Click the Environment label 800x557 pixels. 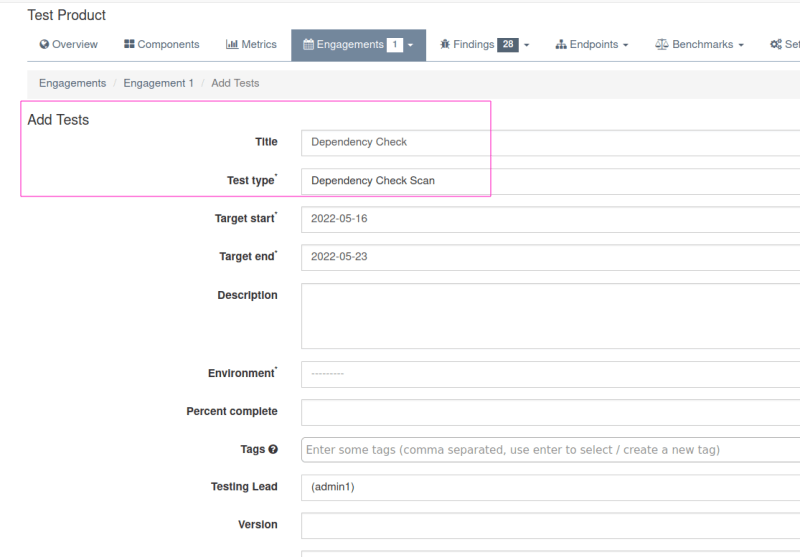242,373
